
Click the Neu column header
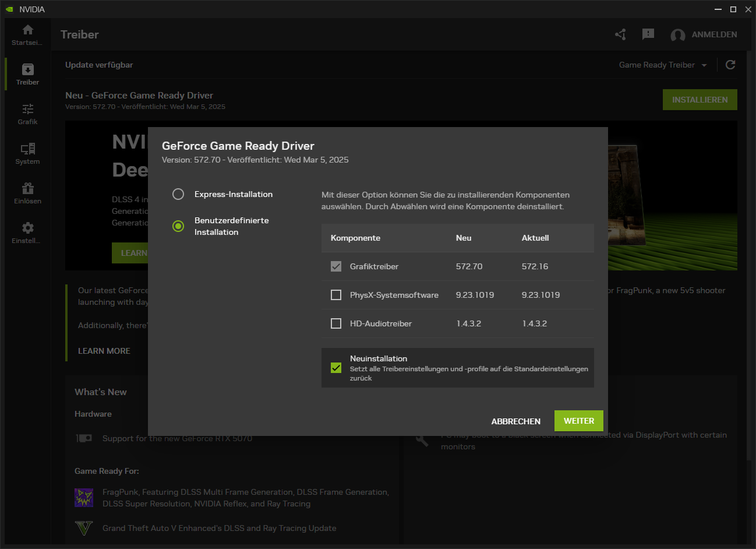pyautogui.click(x=464, y=238)
